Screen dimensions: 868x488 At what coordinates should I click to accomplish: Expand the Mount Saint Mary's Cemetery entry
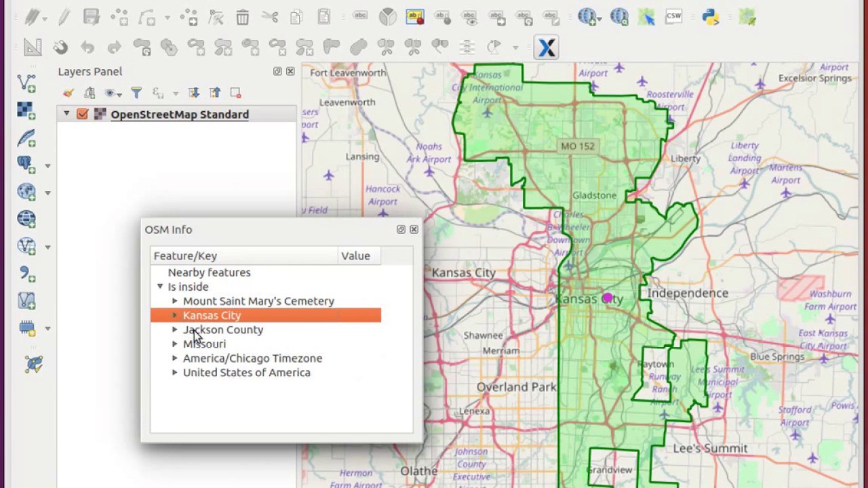(x=175, y=301)
